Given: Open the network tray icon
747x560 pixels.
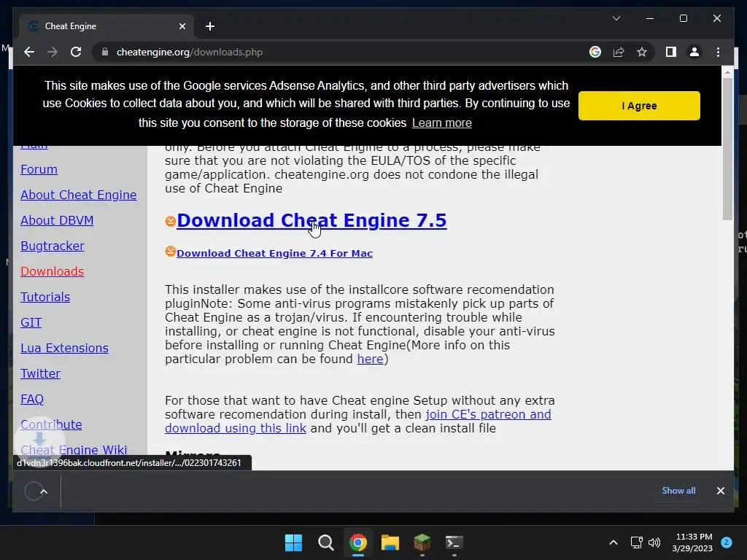Looking at the screenshot, I should (x=636, y=542).
